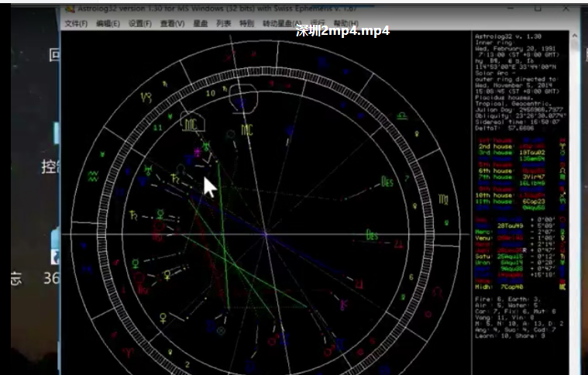588x375 pixels.
Task: Click the 'Midh: 7Cap40' row
Action: [521, 287]
